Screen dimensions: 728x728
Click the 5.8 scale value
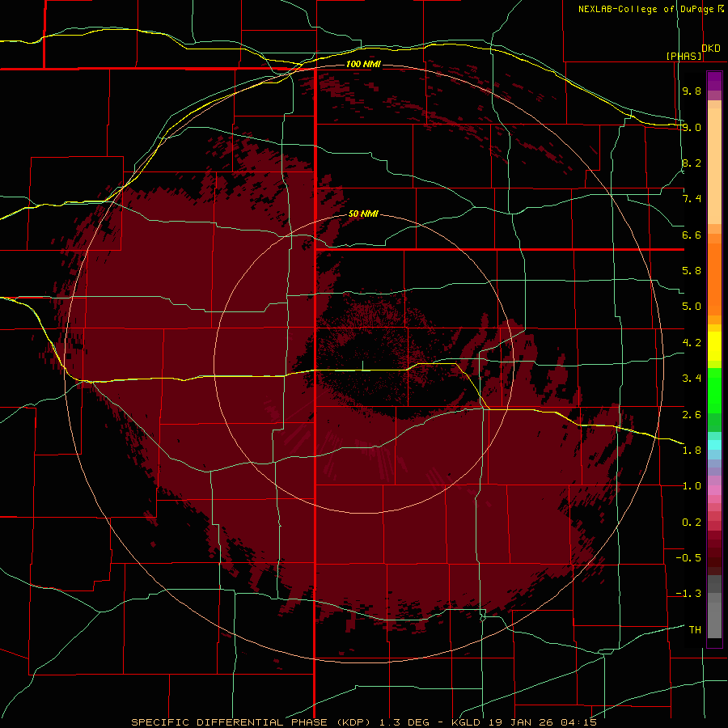pos(692,271)
